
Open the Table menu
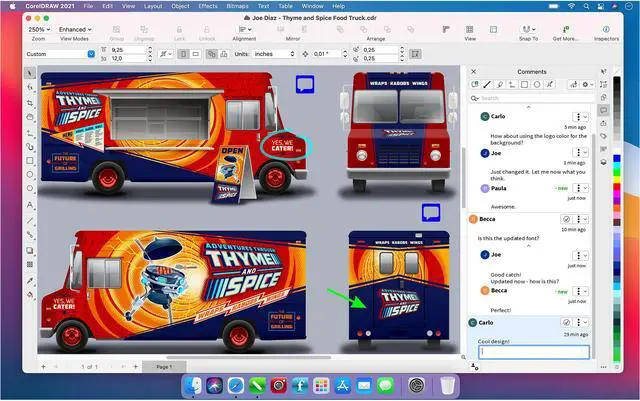(x=285, y=6)
